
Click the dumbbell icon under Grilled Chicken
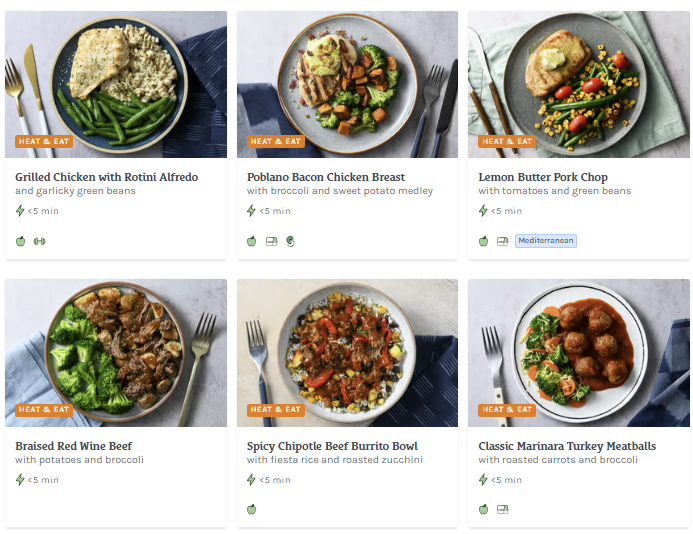click(40, 241)
